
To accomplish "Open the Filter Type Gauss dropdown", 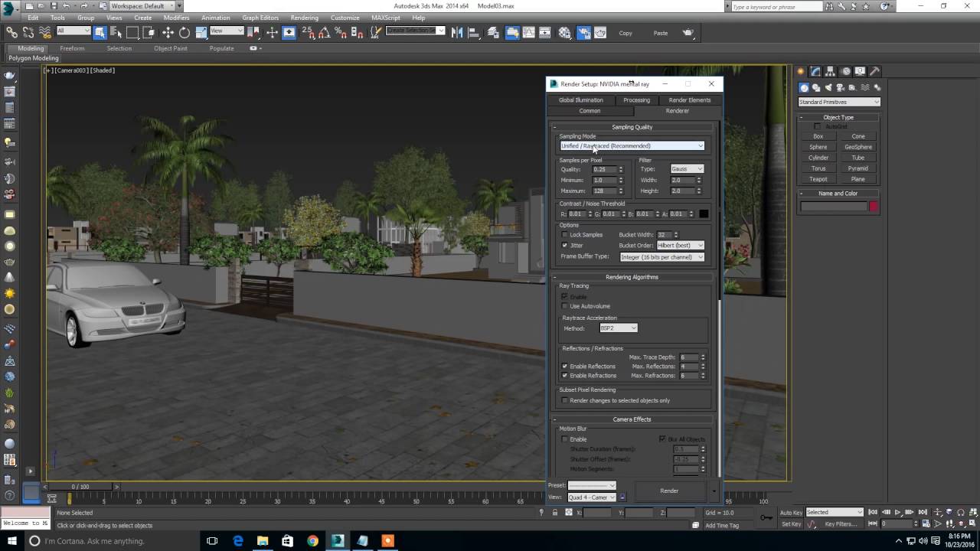I will [687, 169].
